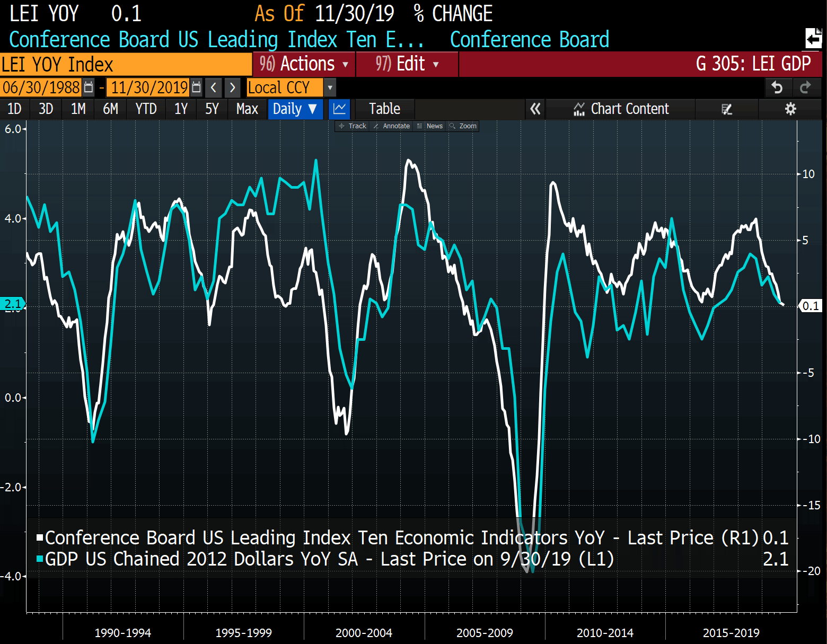Click the 2005-2009 axis label
827x644 pixels.
(485, 633)
